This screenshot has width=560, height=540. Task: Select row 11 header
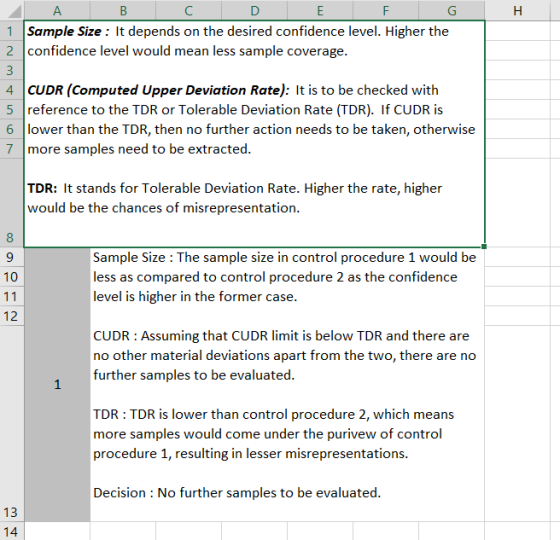click(x=12, y=296)
